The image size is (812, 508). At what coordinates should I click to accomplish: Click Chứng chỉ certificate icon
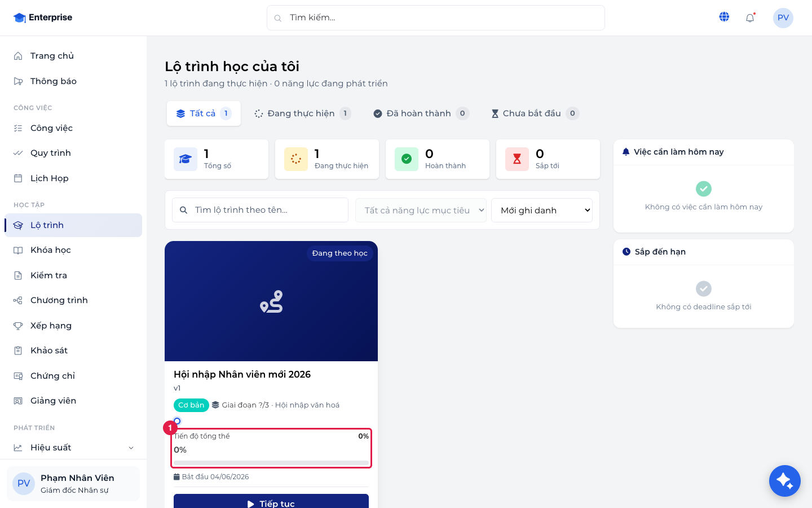coord(18,376)
